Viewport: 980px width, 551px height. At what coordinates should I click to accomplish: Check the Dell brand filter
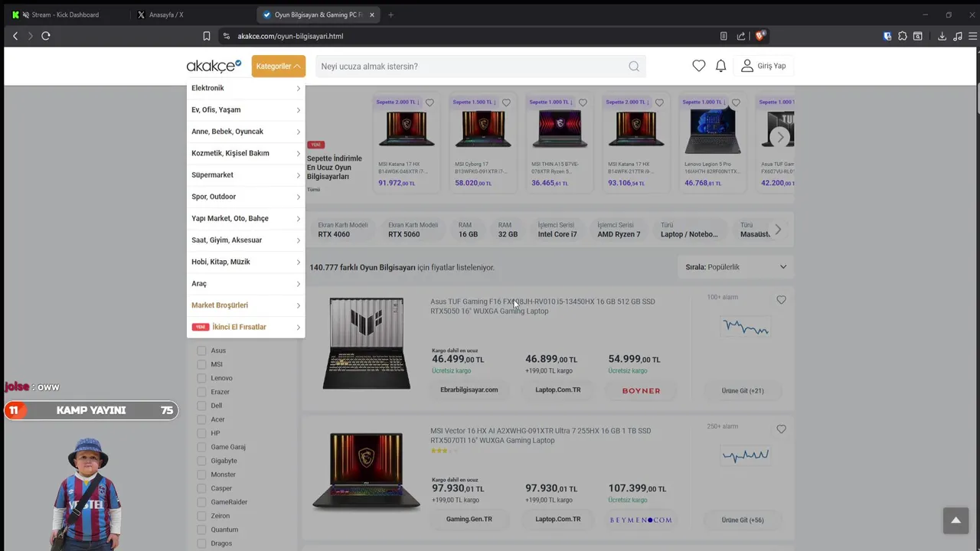pyautogui.click(x=202, y=406)
